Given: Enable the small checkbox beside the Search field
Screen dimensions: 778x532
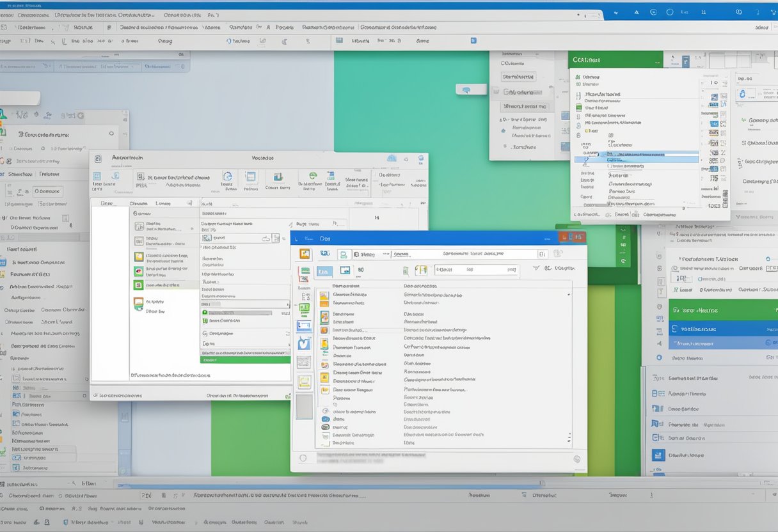Looking at the screenshot, I should click(x=541, y=254).
